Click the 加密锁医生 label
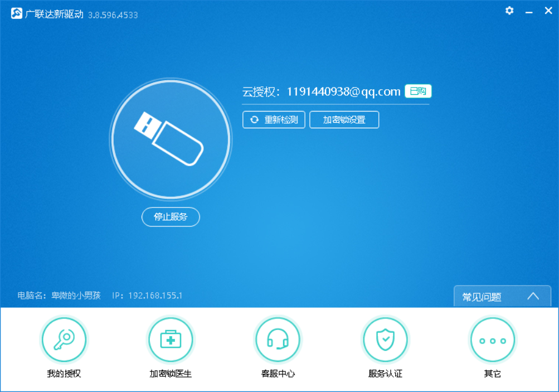This screenshot has width=559, height=392. click(171, 374)
